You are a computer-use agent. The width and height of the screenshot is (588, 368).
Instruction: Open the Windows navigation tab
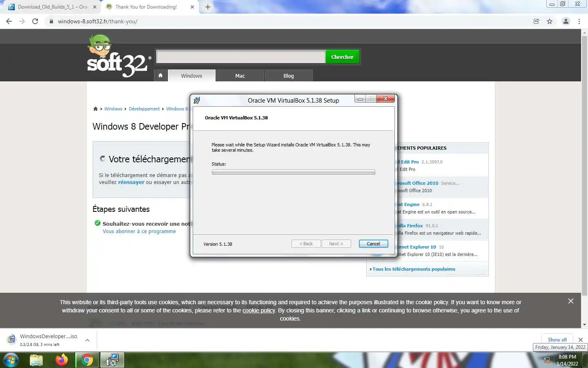coord(192,76)
